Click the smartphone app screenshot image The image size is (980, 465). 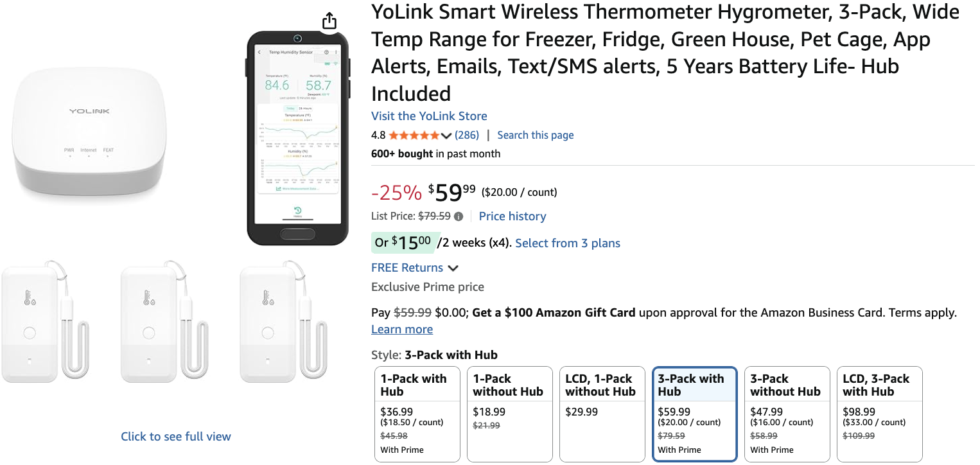pos(297,137)
